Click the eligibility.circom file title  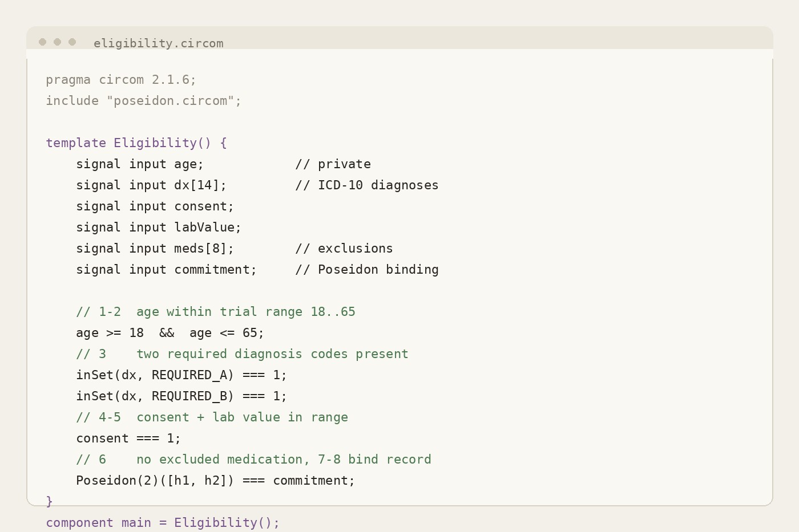159,43
